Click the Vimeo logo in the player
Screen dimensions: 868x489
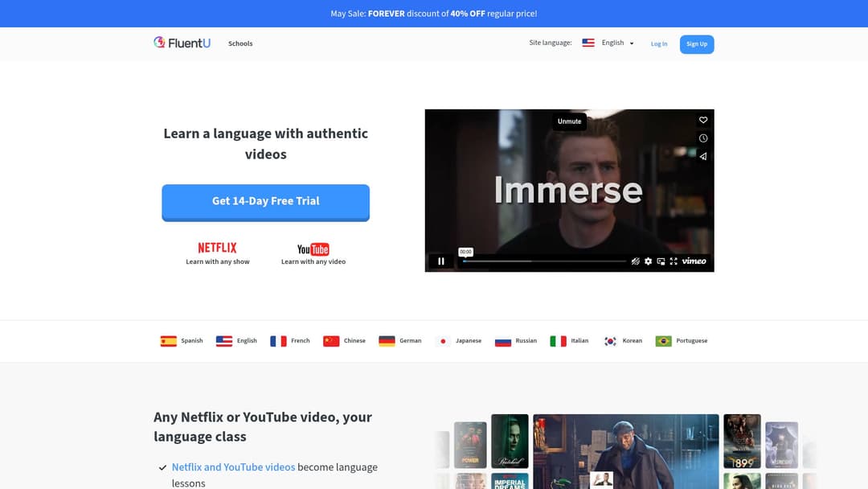(694, 261)
